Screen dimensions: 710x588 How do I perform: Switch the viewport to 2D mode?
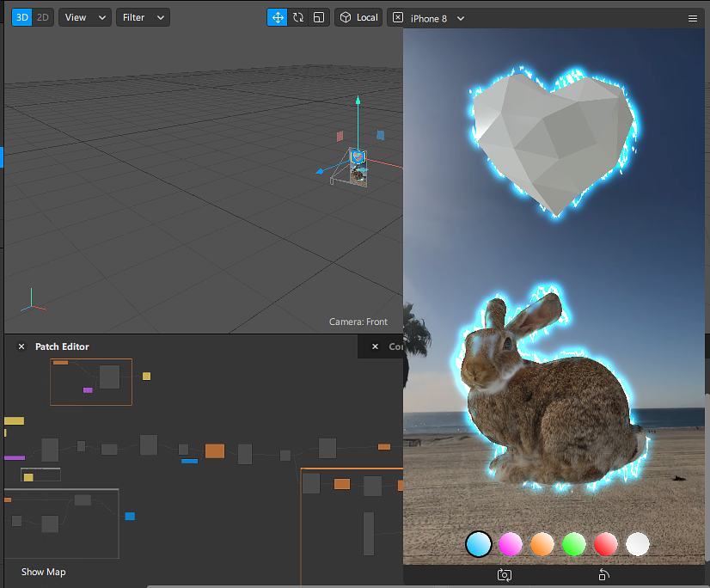coord(40,16)
